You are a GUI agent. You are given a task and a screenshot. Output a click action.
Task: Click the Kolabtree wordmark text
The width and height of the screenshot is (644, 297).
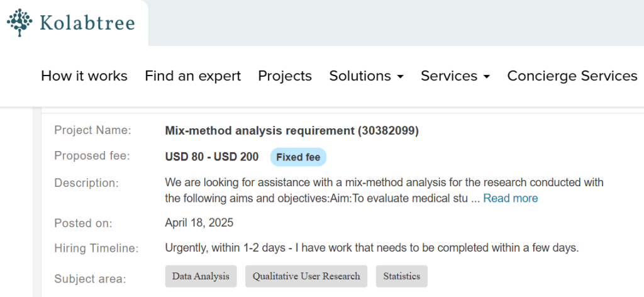(x=87, y=23)
